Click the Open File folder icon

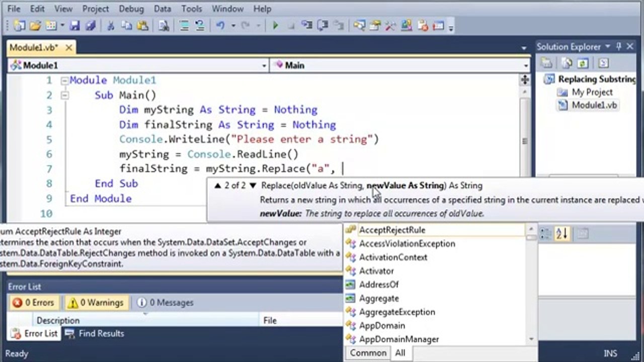(x=35, y=26)
